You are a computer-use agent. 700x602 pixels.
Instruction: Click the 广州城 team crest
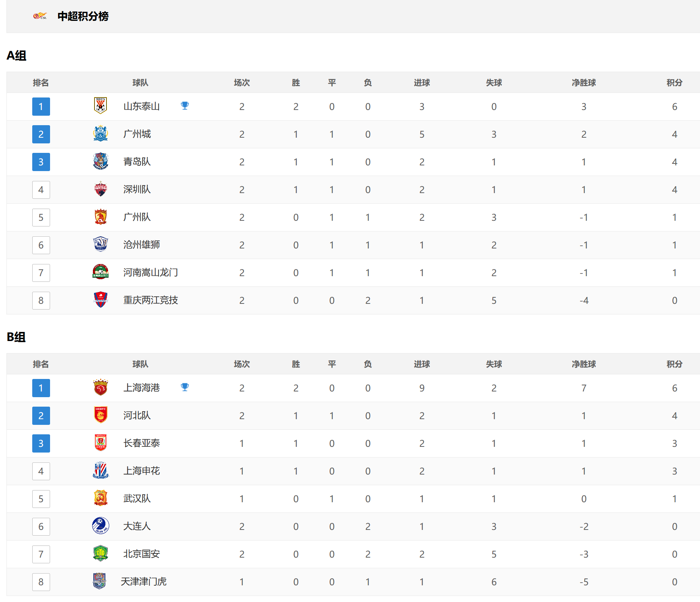[x=100, y=134]
